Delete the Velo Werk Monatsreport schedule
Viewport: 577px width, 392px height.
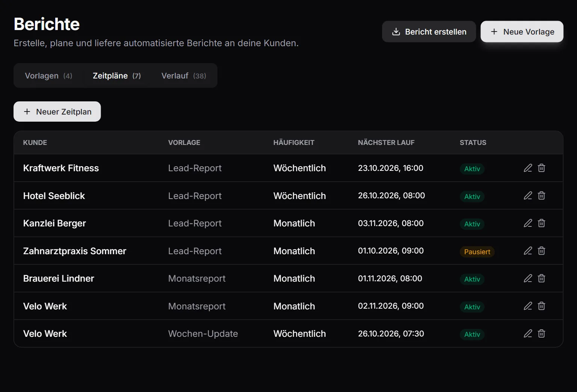click(x=541, y=306)
